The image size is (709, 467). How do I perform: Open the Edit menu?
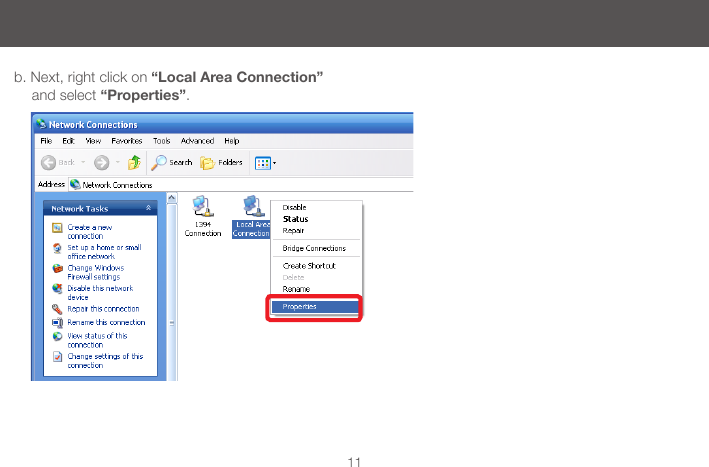[68, 141]
